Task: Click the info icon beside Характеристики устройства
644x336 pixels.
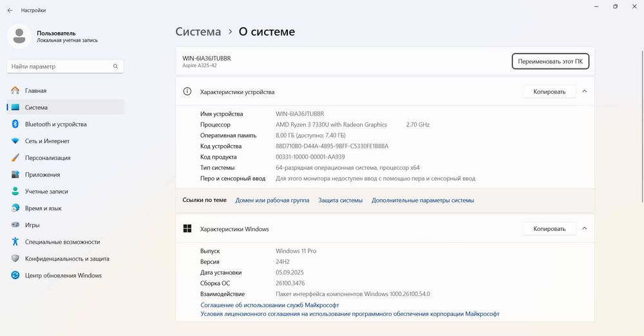Action: pos(187,92)
